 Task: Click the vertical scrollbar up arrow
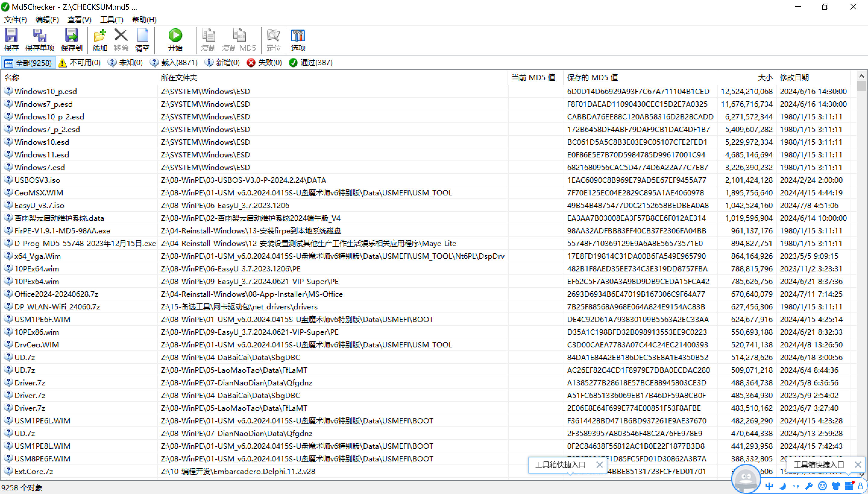[862, 76]
